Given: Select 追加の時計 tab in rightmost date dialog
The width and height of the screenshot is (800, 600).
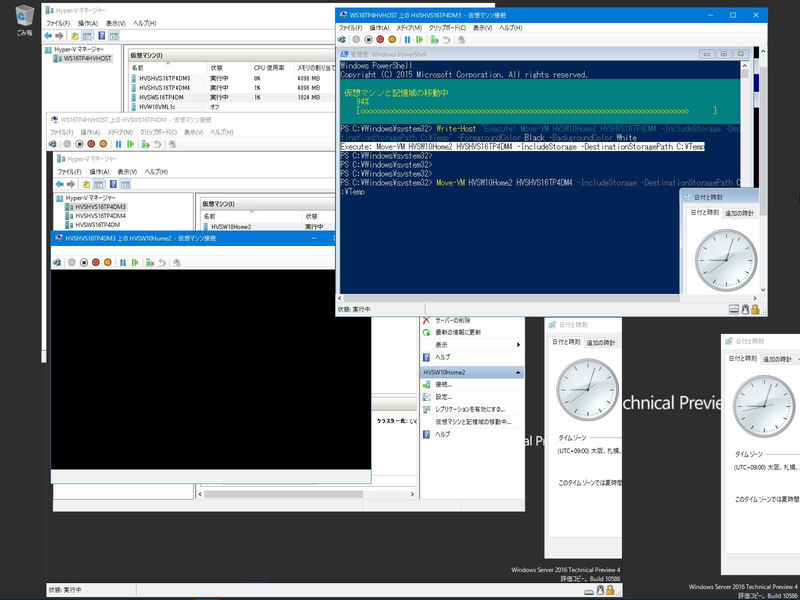Looking at the screenshot, I should pos(777,359).
